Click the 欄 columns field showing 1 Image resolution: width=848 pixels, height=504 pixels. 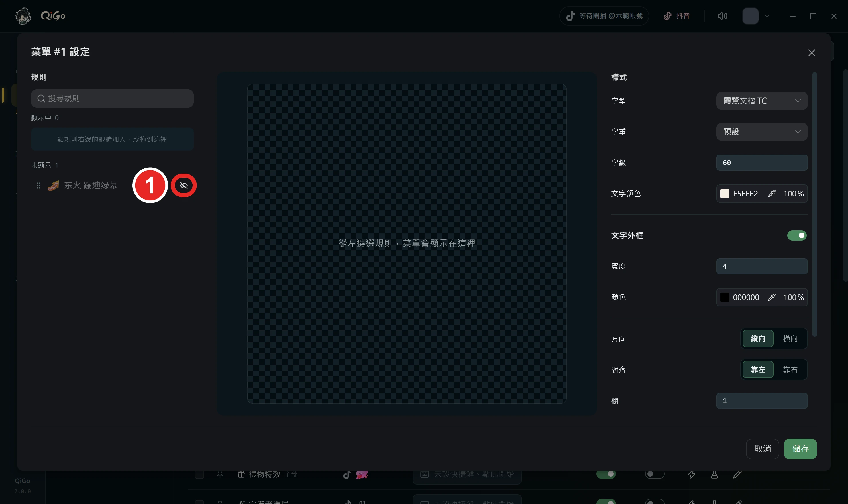(762, 401)
